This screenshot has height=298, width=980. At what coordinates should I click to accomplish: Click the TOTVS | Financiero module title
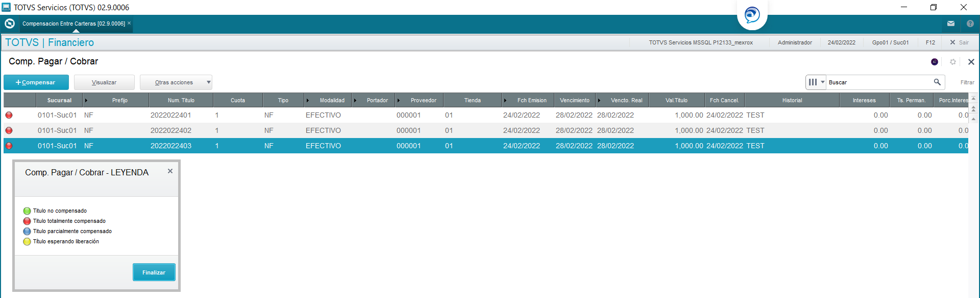click(50, 42)
